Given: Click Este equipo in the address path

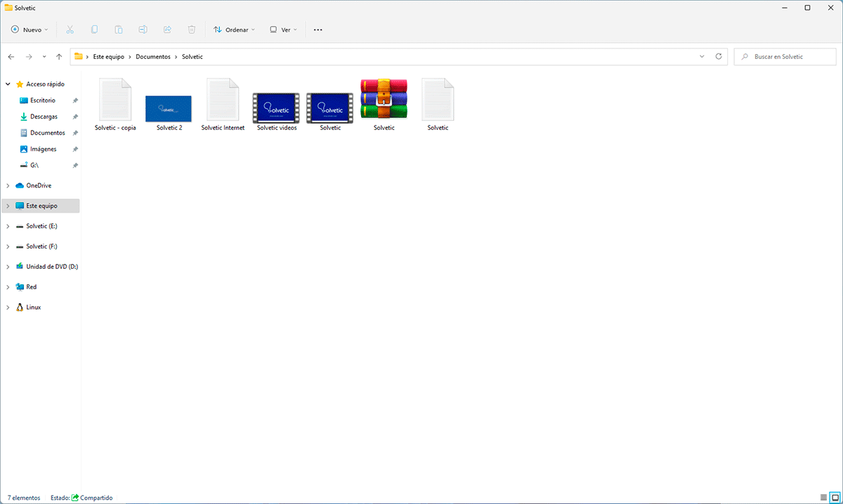Looking at the screenshot, I should click(x=109, y=56).
